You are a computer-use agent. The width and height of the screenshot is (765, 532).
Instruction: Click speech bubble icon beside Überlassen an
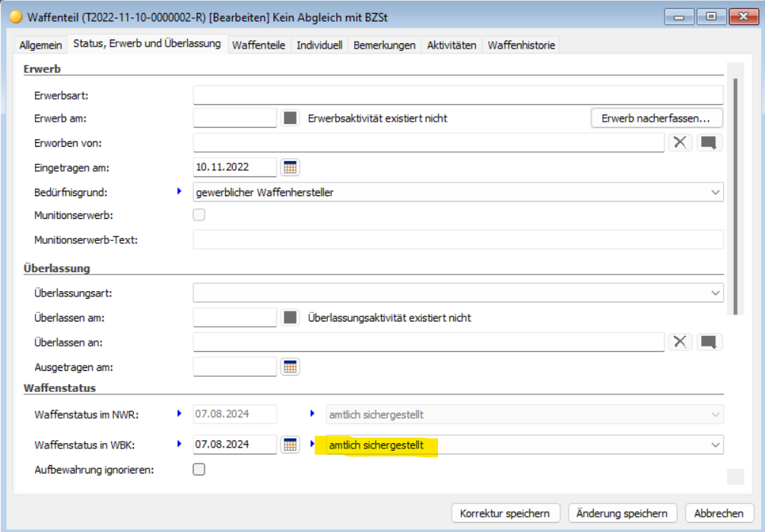(709, 342)
